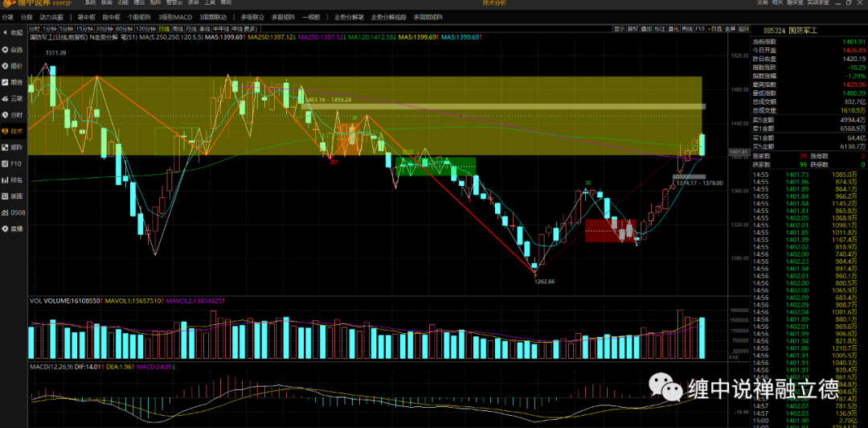Open the 直播 live sidebar icon
Viewport: 868px width, 428px height.
click(13, 229)
